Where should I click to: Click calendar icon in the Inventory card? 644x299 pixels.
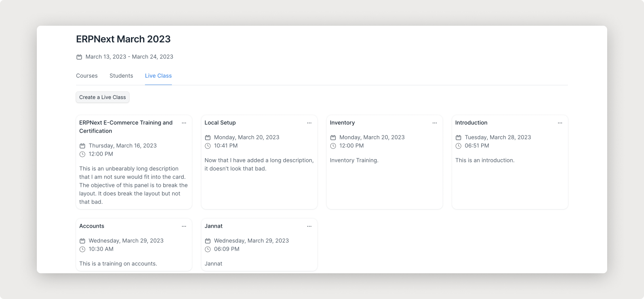333,137
